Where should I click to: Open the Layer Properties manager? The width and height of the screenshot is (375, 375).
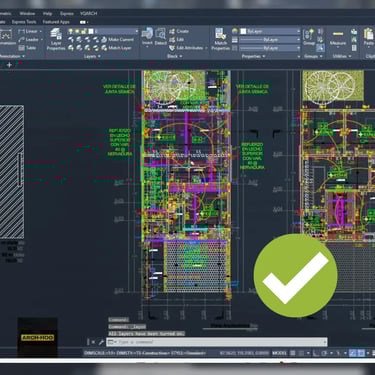pos(56,39)
